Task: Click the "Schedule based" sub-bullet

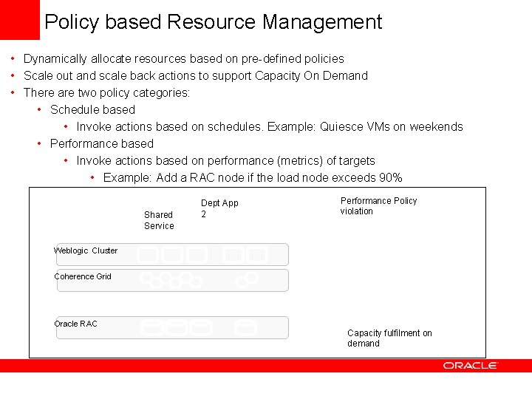Action: [x=92, y=109]
